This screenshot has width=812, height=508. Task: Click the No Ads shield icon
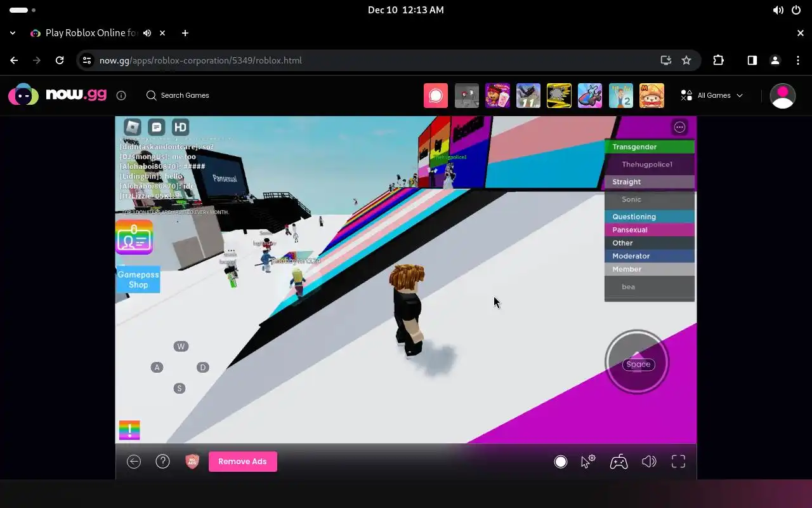point(192,462)
